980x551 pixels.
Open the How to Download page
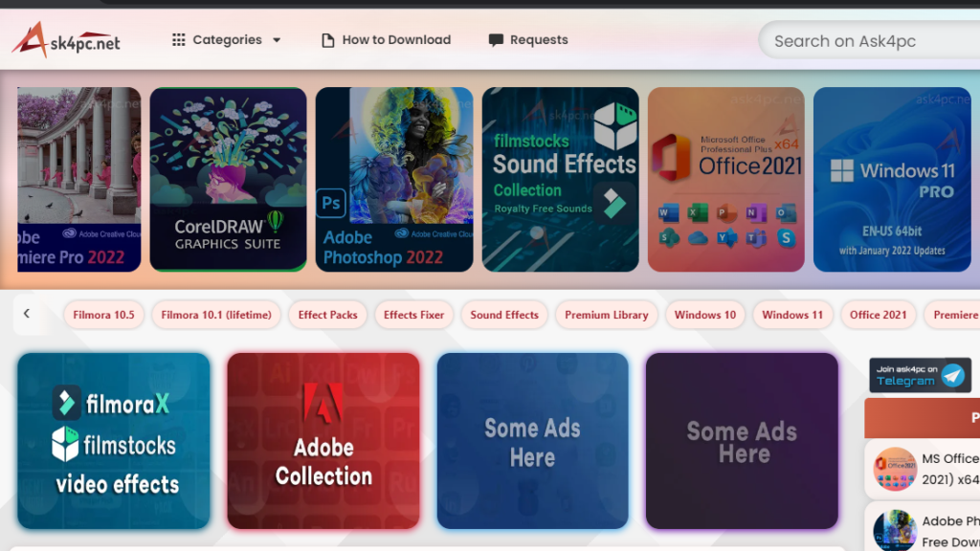(387, 40)
